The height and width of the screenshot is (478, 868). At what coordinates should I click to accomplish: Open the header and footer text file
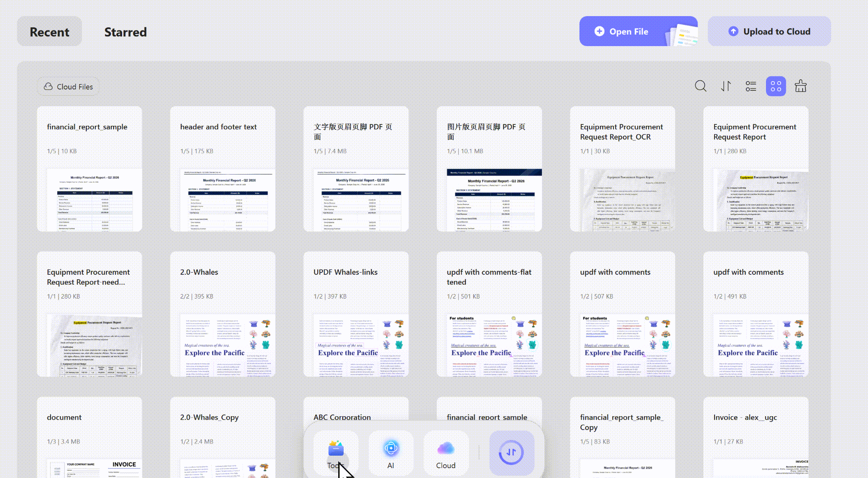pos(223,169)
